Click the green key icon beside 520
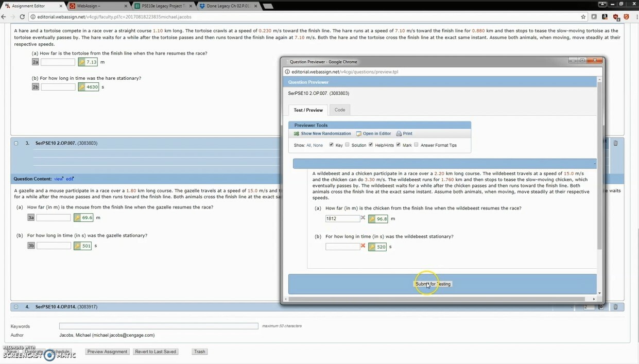This screenshot has height=364, width=639. click(373, 246)
